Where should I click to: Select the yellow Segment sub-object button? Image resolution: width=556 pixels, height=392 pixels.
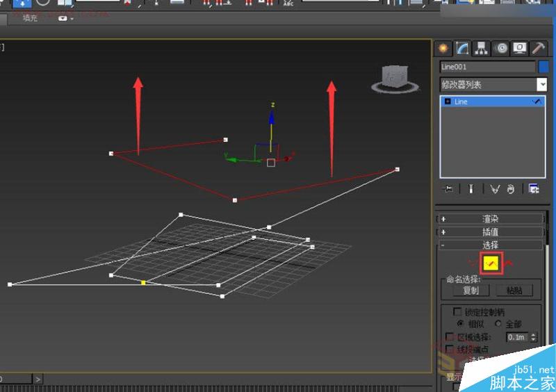click(x=491, y=263)
